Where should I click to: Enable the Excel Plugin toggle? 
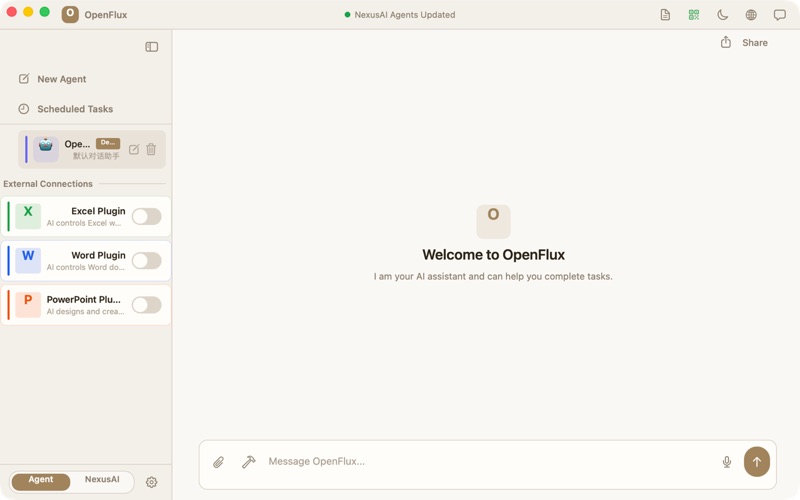pos(146,217)
